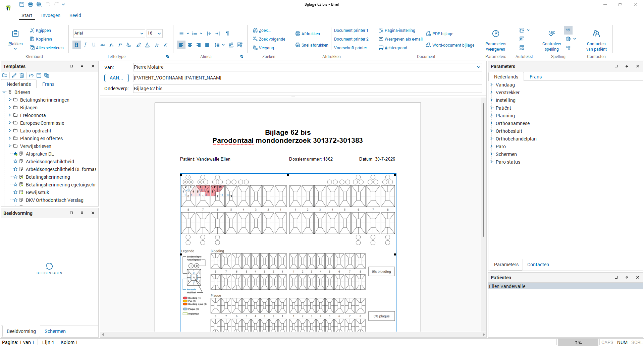Expand the Bijlagen folder
The image size is (644, 346).
(10, 108)
